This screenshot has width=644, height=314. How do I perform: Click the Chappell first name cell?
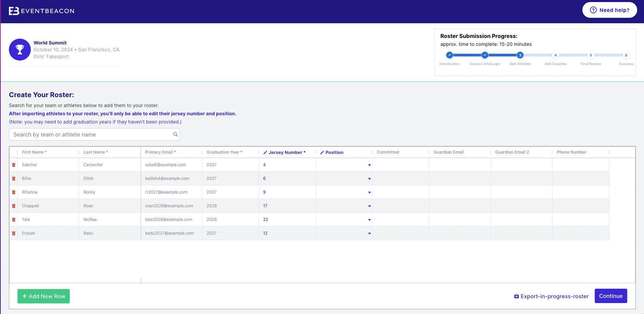[x=48, y=206]
